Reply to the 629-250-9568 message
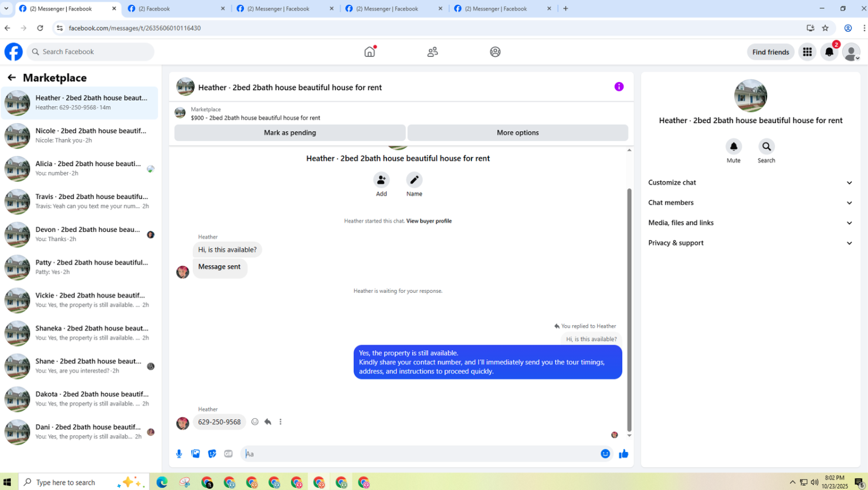Viewport: 868px width, 490px height. tap(267, 422)
